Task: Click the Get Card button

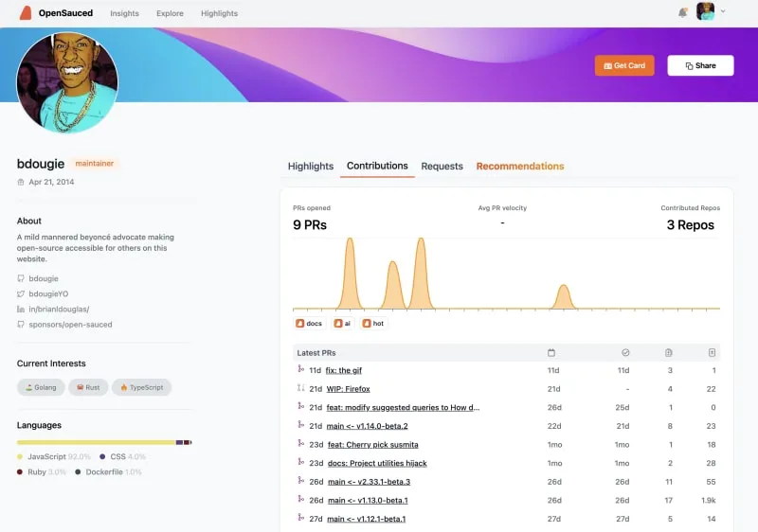Action: tap(624, 65)
